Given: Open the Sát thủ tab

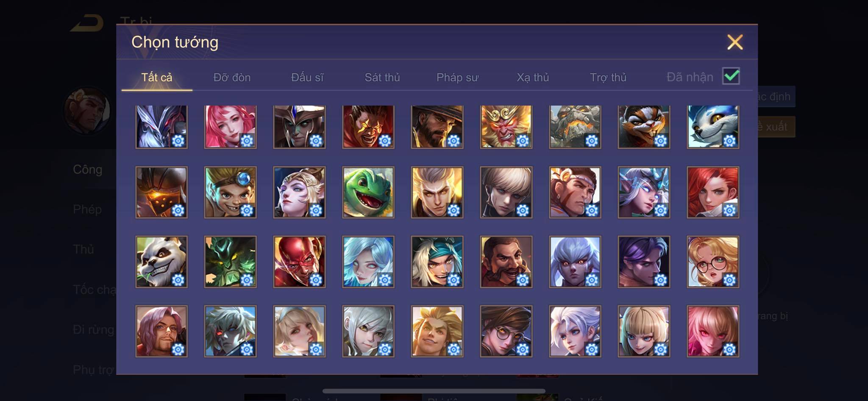Looking at the screenshot, I should (x=382, y=77).
